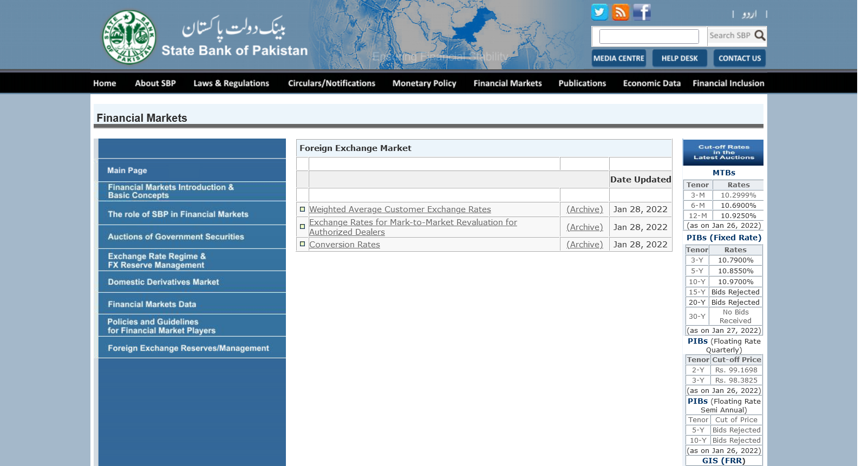Click bullet icon beside Conversion Rates
The image size is (868, 466).
(x=303, y=244)
